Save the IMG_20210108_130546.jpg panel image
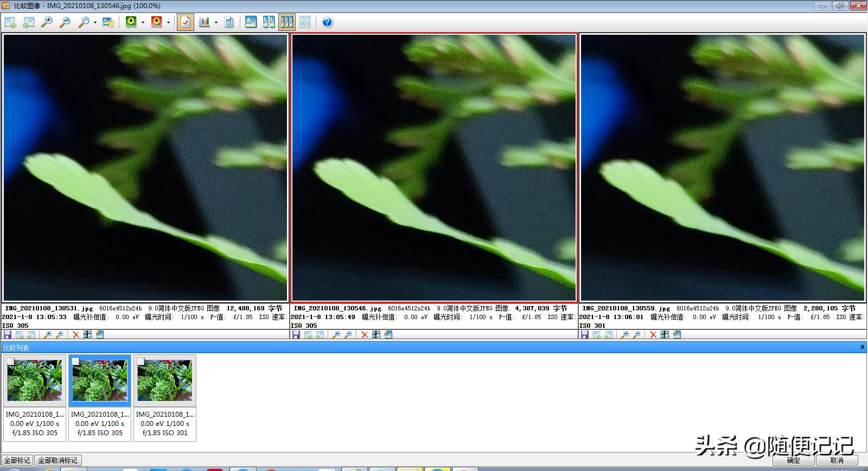This screenshot has height=471, width=868. click(296, 335)
